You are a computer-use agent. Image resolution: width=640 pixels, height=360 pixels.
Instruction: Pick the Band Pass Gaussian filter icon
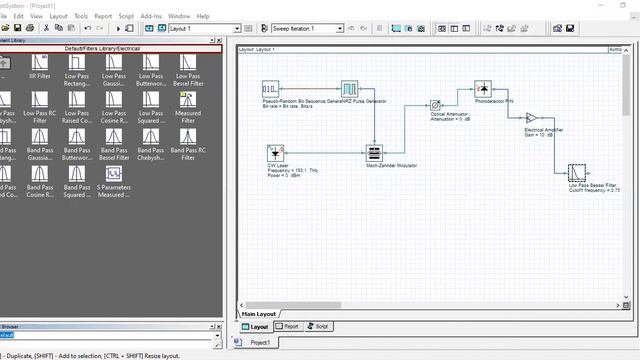click(40, 136)
